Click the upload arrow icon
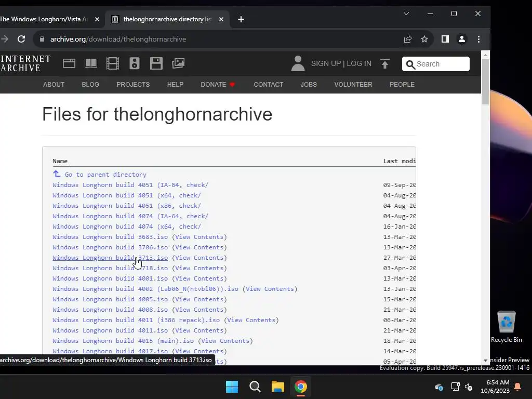The image size is (532, 399). click(385, 63)
